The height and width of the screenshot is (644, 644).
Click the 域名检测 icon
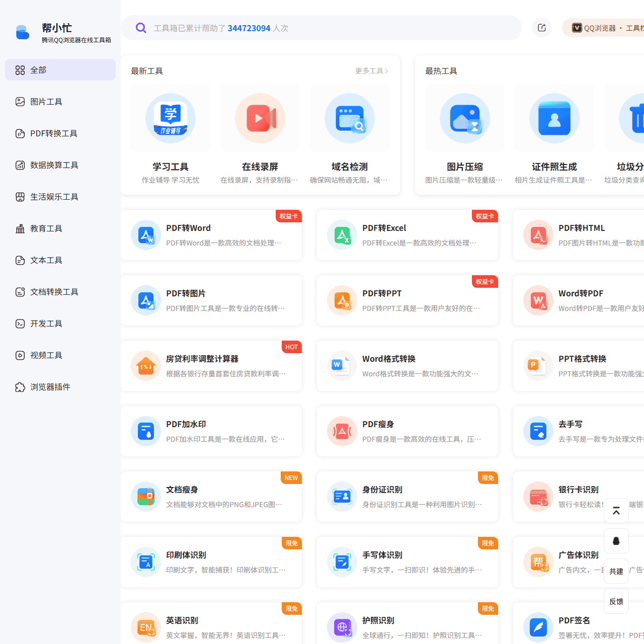[x=350, y=118]
